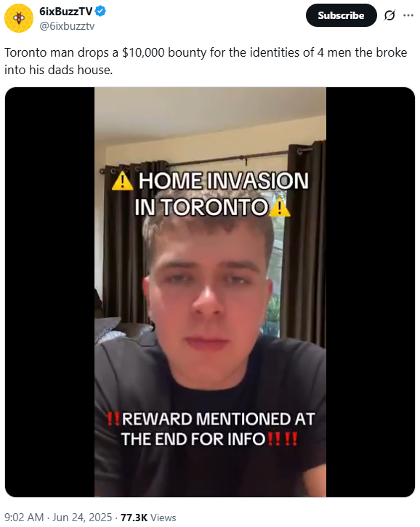Click the REWARD MENTIONED AT THE END caption

[x=211, y=429]
